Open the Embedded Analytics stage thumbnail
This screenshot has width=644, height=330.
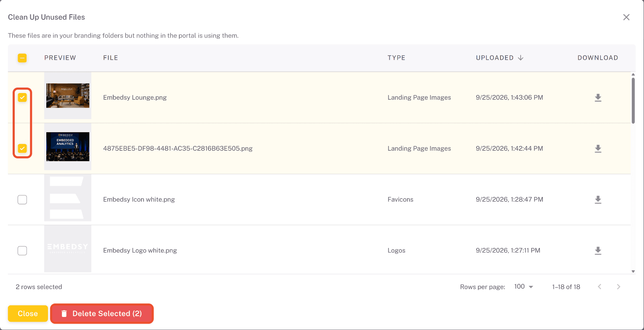(x=68, y=146)
